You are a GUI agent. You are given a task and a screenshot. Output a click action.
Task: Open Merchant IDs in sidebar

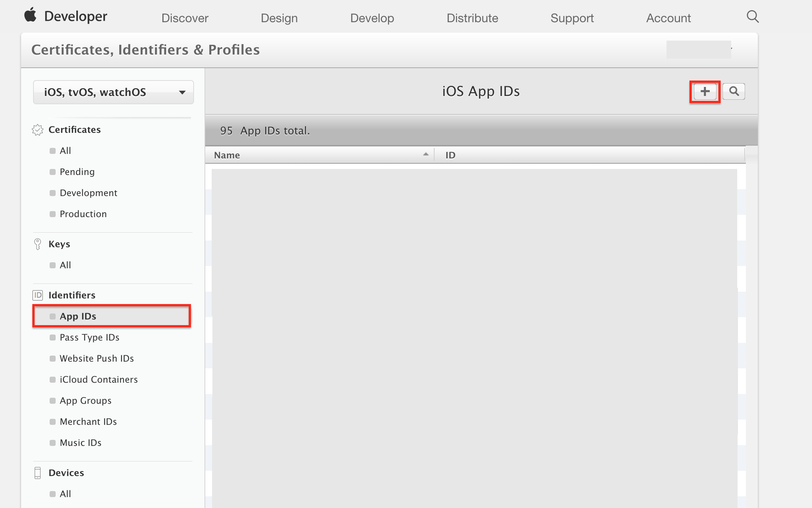[88, 422]
